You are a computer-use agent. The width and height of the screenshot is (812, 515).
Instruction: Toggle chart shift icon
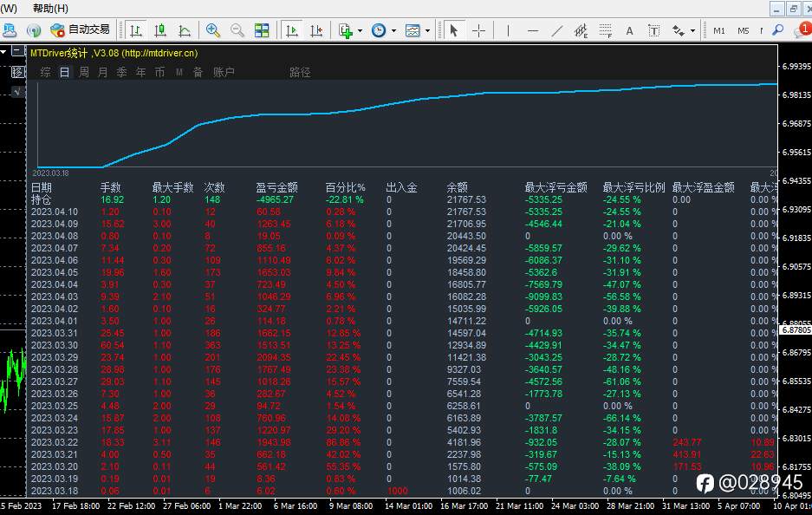[316, 30]
